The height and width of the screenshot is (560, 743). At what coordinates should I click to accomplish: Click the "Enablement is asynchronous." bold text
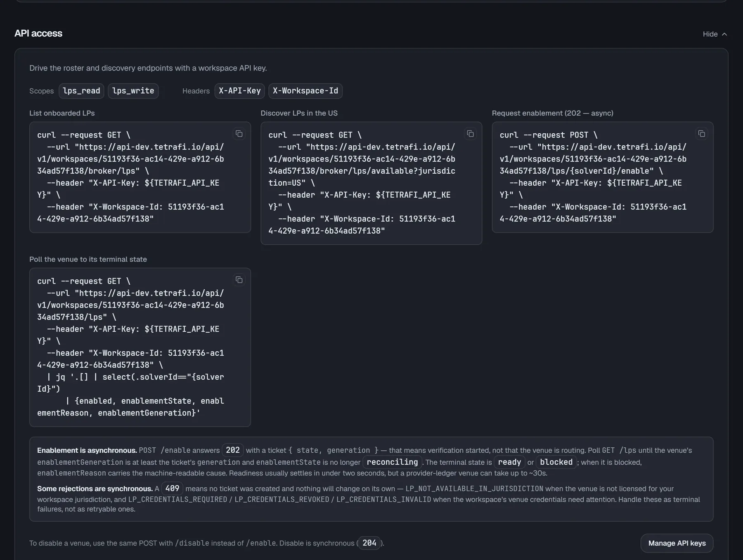pyautogui.click(x=87, y=450)
